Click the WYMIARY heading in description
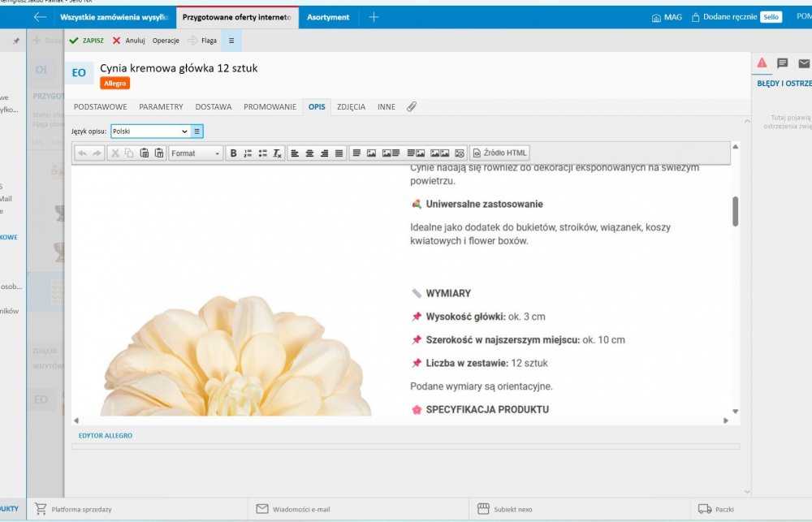The height and width of the screenshot is (522, 812). pyautogui.click(x=448, y=294)
